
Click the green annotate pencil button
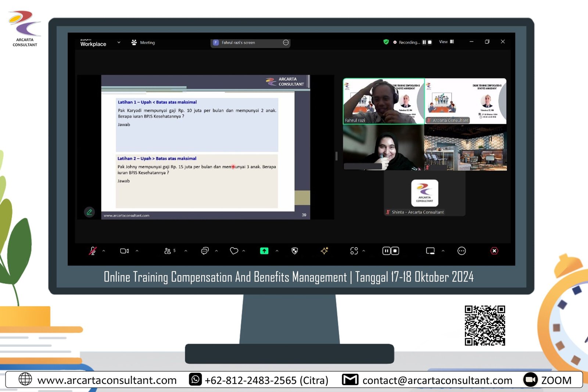tap(89, 212)
